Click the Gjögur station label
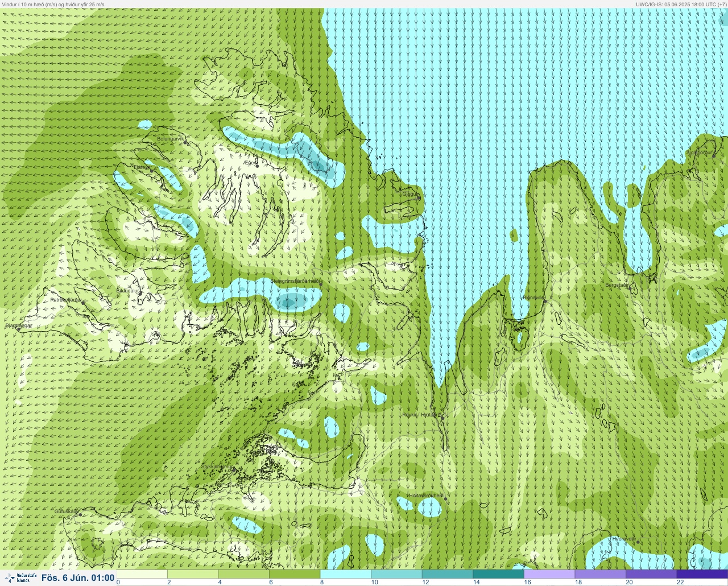728x586 pixels. [411, 194]
